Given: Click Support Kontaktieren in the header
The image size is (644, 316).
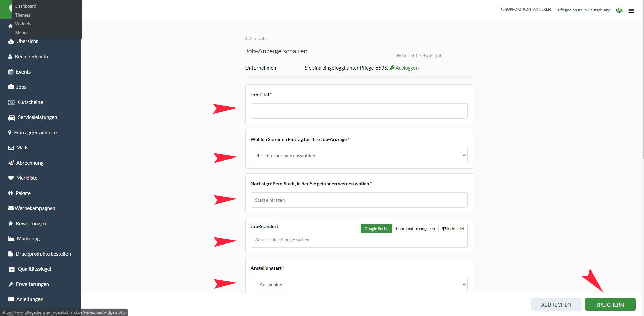Looking at the screenshot, I should [x=528, y=10].
